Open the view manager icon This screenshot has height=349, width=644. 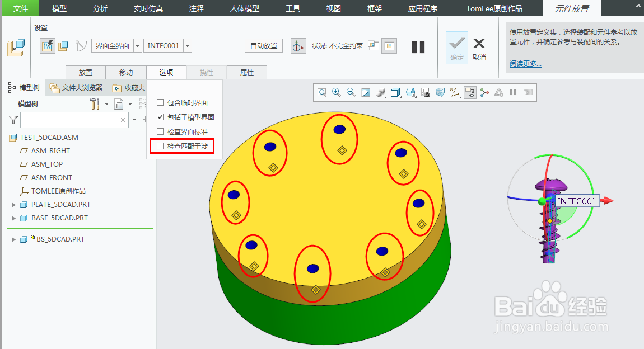410,92
